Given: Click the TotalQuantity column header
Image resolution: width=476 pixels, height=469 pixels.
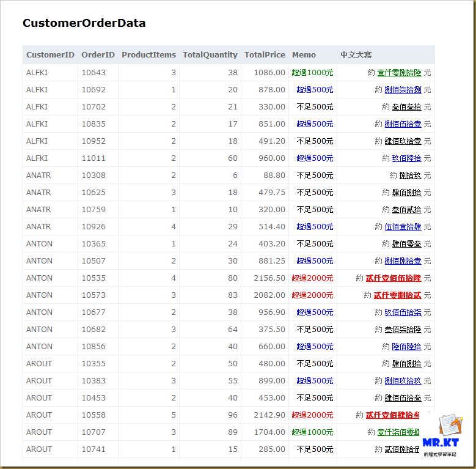Looking at the screenshot, I should click(x=210, y=54).
